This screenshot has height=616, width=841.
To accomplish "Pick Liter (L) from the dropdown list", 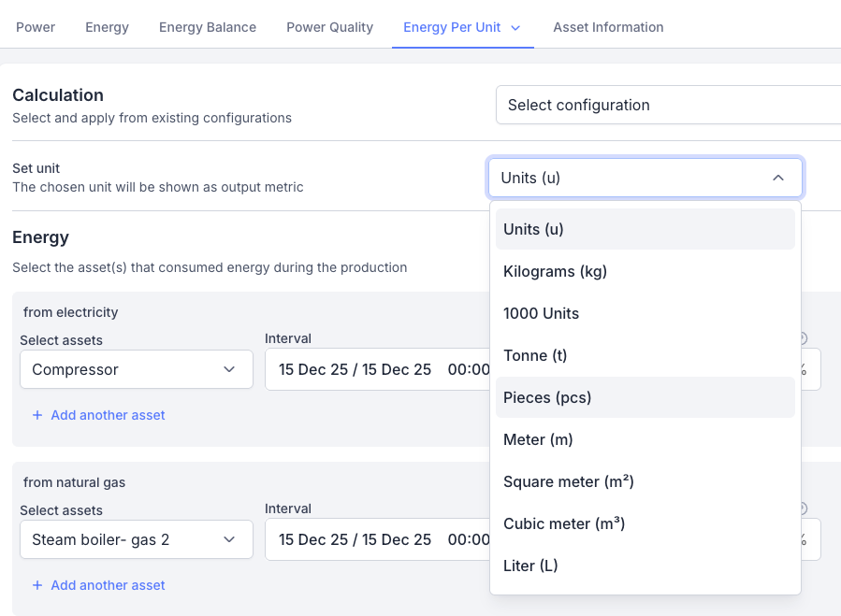I will (531, 566).
